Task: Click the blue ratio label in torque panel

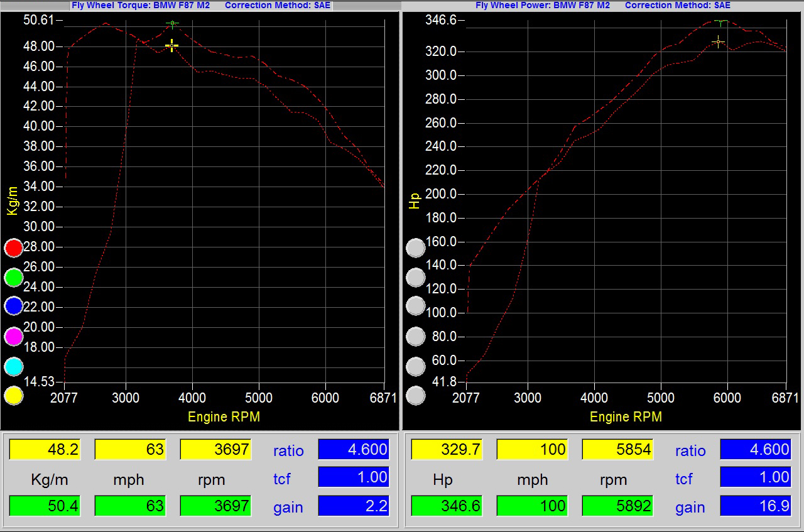Action: 288,450
